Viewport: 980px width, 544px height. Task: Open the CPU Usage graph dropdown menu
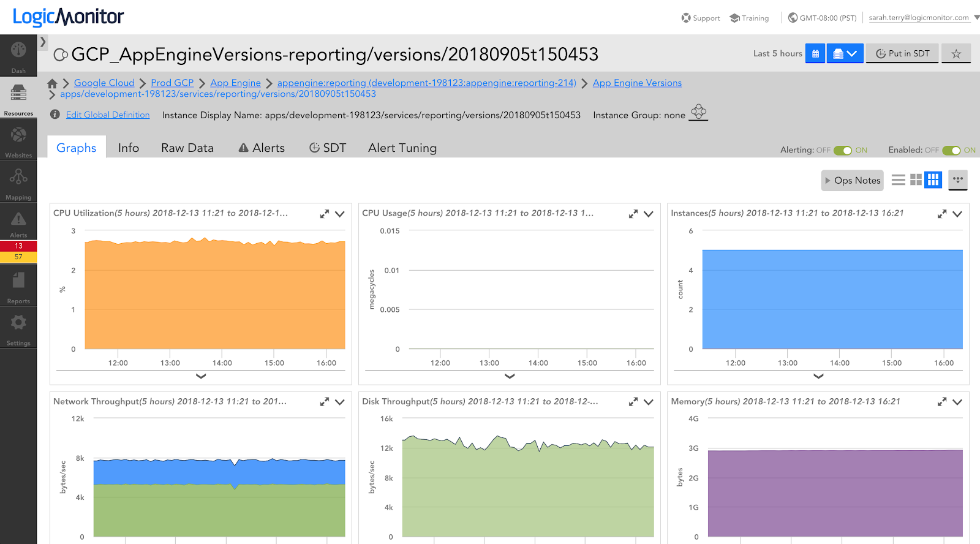point(649,214)
